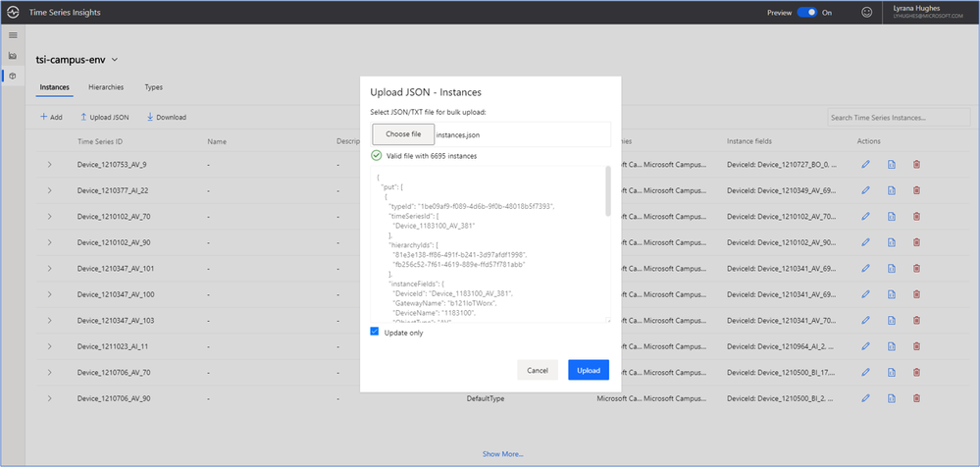Viewport: 980px width, 467px height.
Task: Click the blue Upload button
Action: coord(589,370)
